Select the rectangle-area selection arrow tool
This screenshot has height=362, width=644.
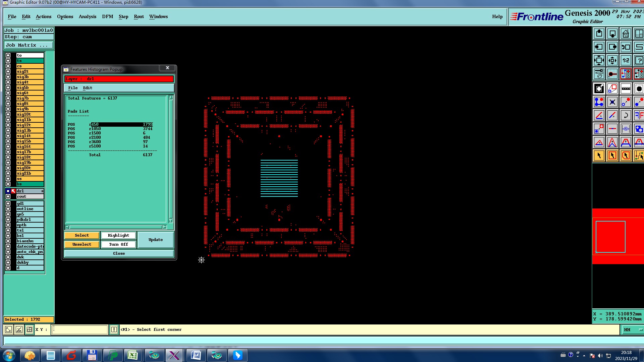tap(612, 156)
